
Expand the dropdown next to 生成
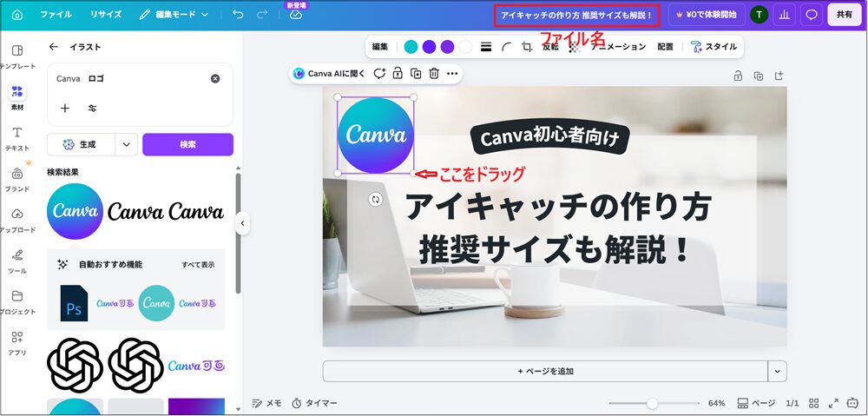pyautogui.click(x=127, y=144)
